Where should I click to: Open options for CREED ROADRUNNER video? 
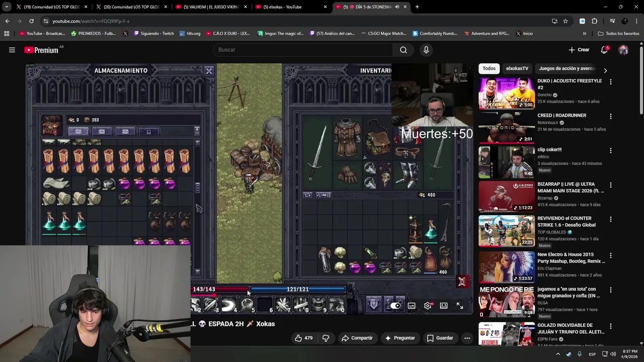pos(611,116)
